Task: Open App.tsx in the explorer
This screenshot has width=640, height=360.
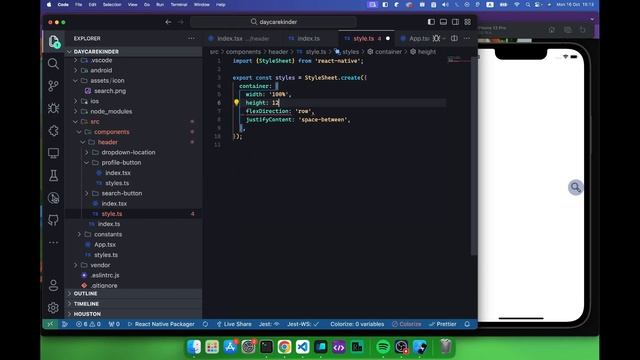Action: (133, 244)
